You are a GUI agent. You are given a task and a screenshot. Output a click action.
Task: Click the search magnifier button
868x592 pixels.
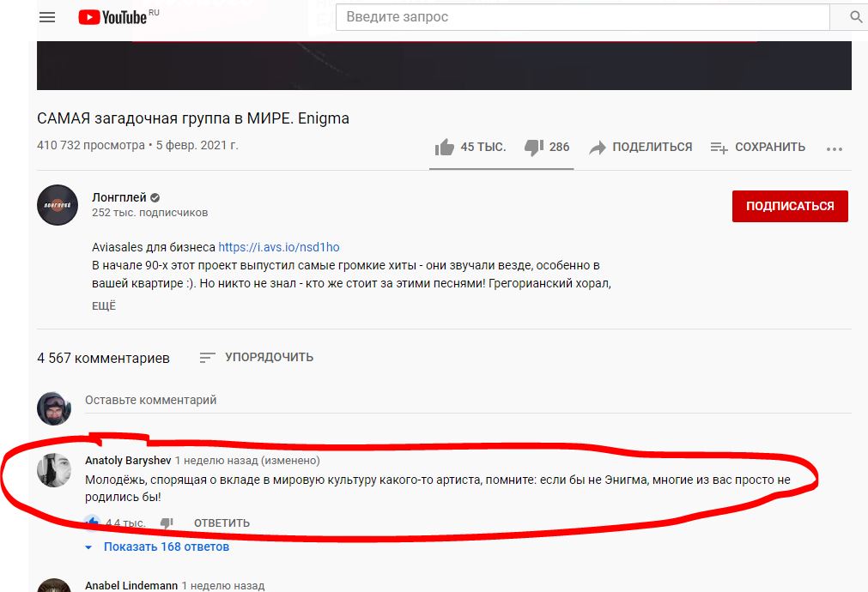coord(855,17)
